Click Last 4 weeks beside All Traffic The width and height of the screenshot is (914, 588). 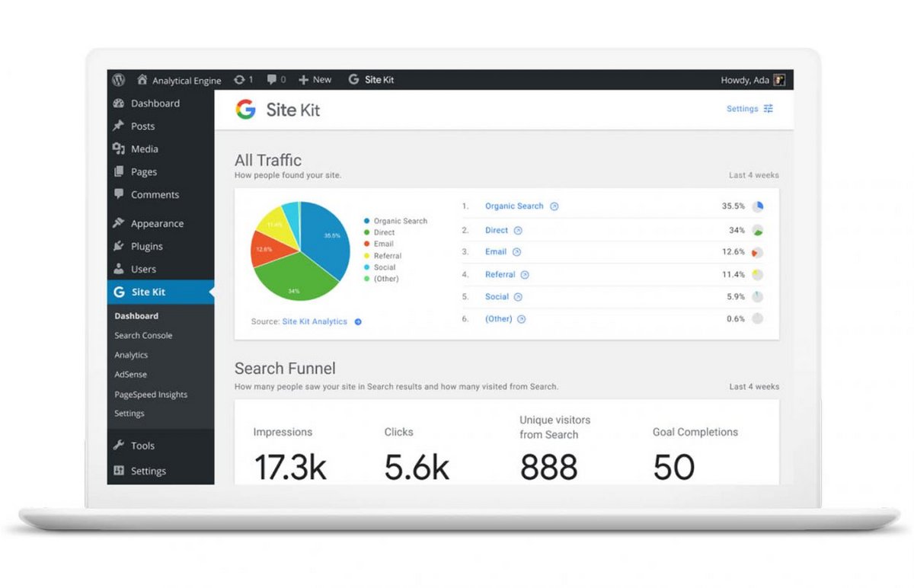click(x=754, y=175)
